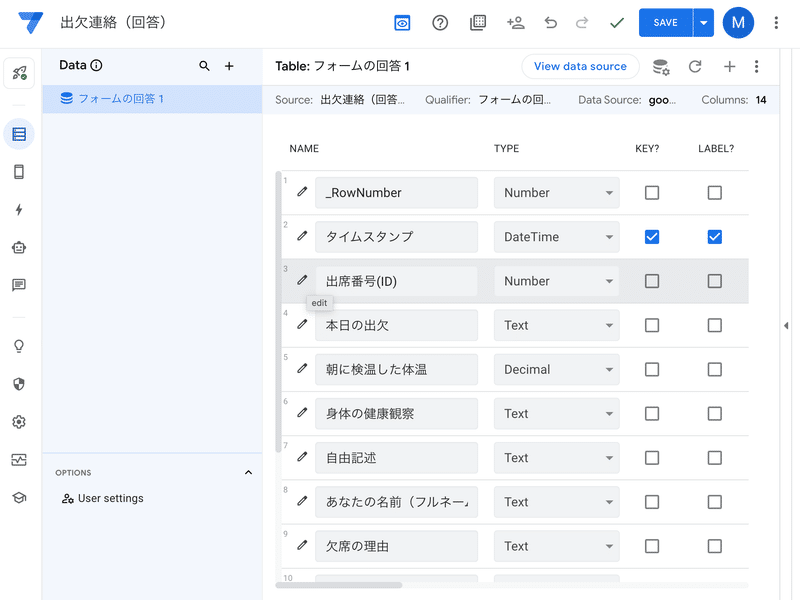
Task: Open table more options vertical dots
Action: pos(756,66)
